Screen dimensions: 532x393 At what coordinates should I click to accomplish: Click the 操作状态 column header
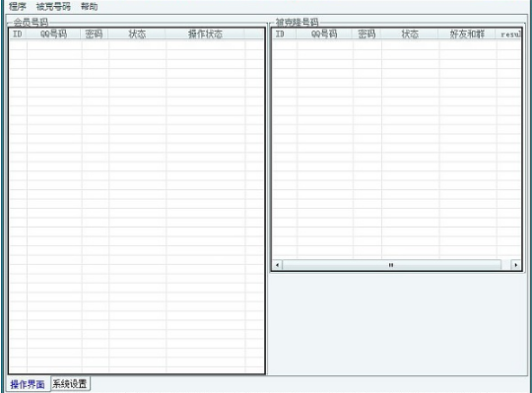coord(205,33)
